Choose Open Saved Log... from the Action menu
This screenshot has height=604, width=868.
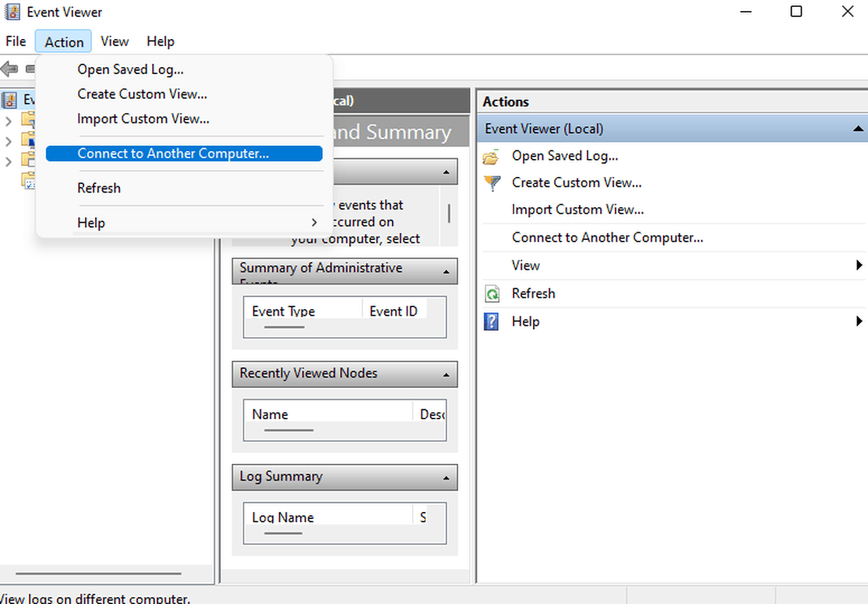[185, 70]
